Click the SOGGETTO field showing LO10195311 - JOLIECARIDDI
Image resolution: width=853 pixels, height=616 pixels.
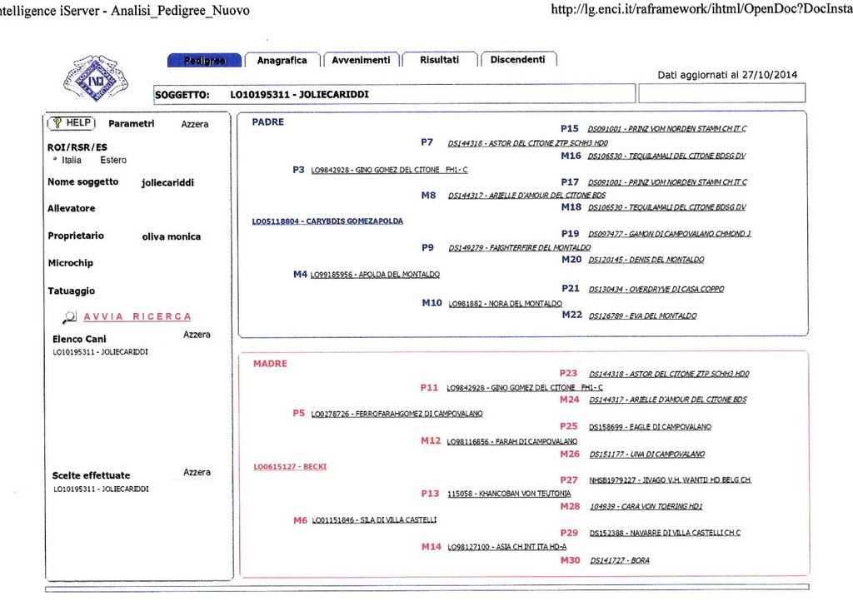[394, 94]
